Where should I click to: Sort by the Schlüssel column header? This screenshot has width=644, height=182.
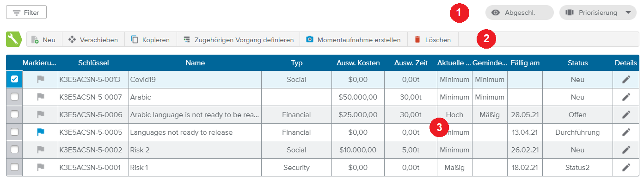(x=93, y=63)
